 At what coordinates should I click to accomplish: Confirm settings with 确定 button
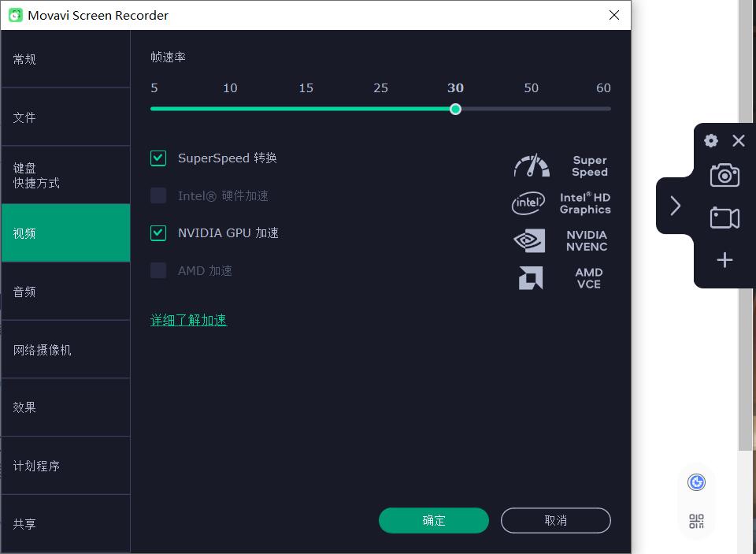[x=433, y=520]
